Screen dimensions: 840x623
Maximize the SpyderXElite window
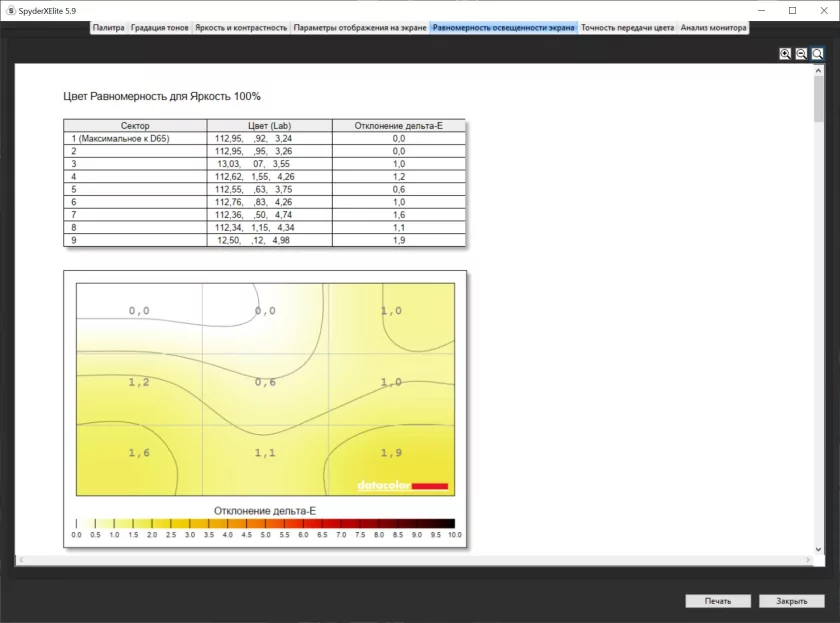pos(793,11)
